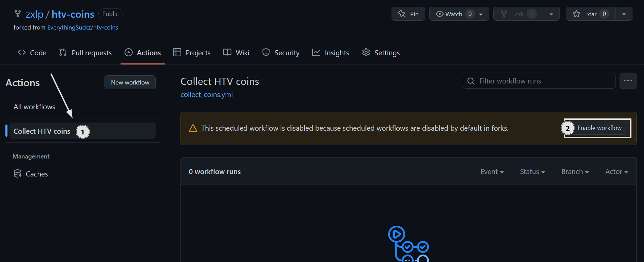
Task: Open the upstream EverythingSuckz/htv-coins repository
Action: [82, 27]
